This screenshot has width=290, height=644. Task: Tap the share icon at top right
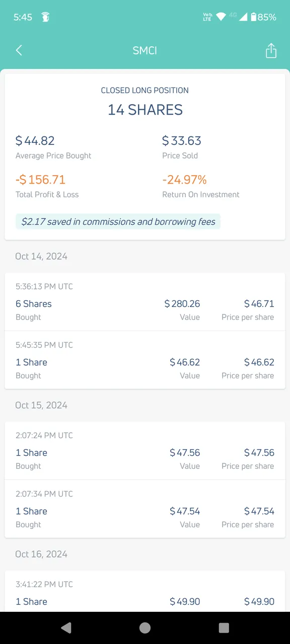pyautogui.click(x=271, y=50)
